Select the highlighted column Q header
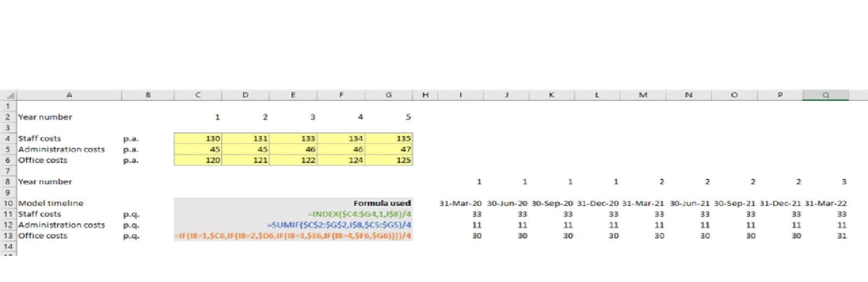The image size is (868, 282). click(x=825, y=95)
